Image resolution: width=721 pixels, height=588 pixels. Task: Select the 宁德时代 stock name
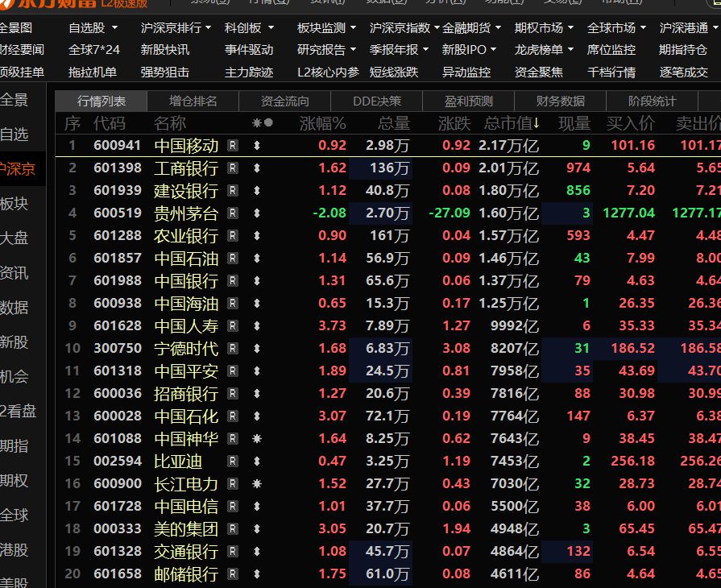tap(186, 349)
